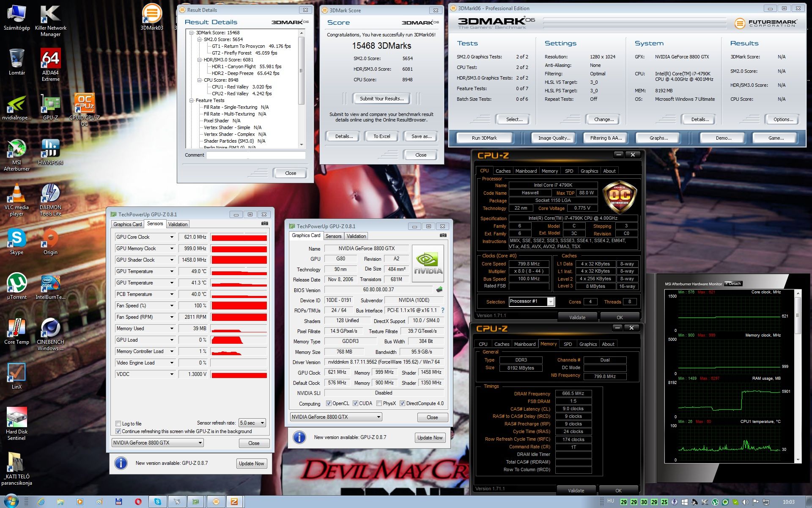The width and height of the screenshot is (812, 508).
Task: Switch to Mainboard tab in upper CPU-Z window
Action: pyautogui.click(x=526, y=171)
